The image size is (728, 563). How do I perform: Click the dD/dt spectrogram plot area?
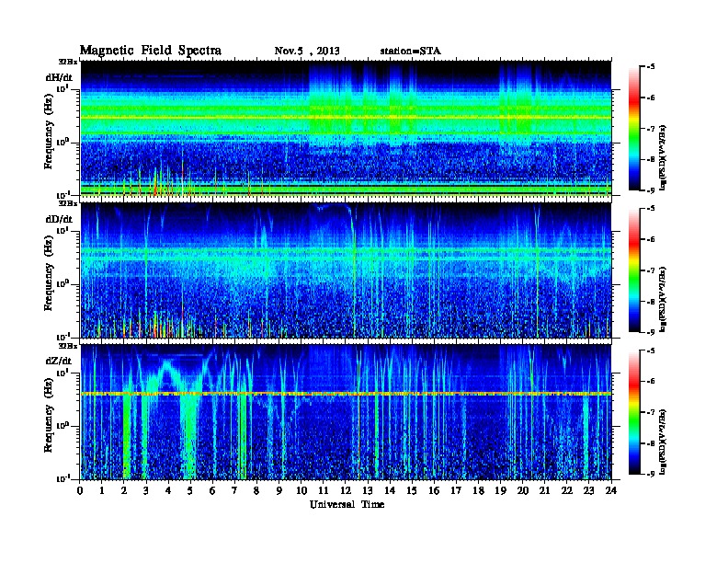coord(346,270)
